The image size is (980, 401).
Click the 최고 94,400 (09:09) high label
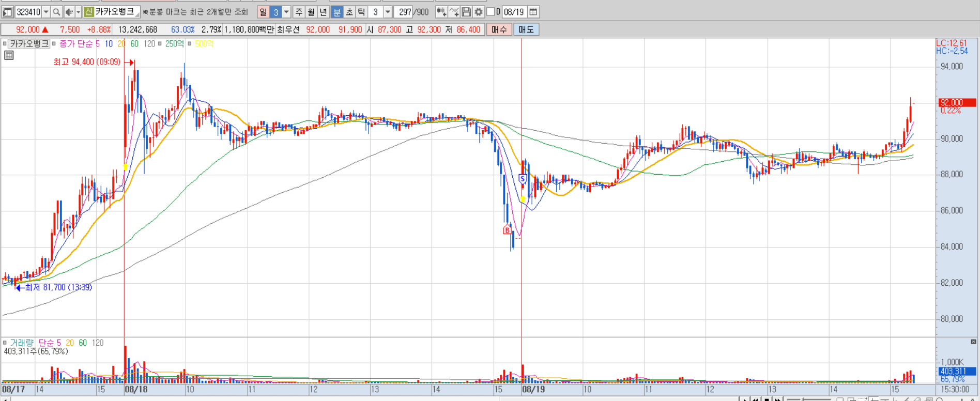coord(87,62)
